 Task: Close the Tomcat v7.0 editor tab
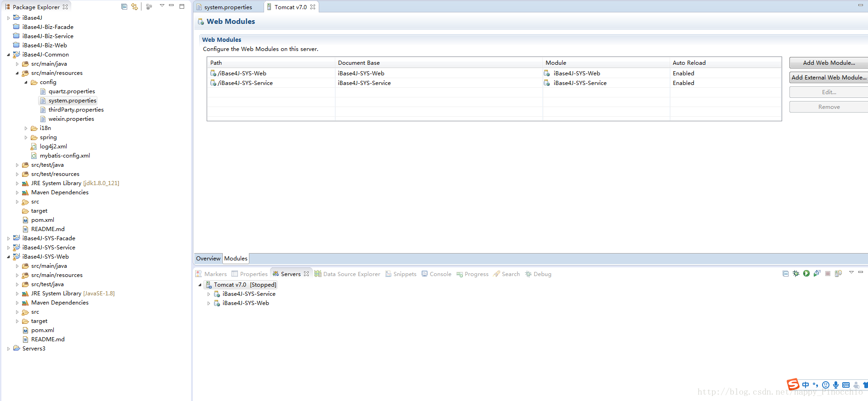click(313, 7)
